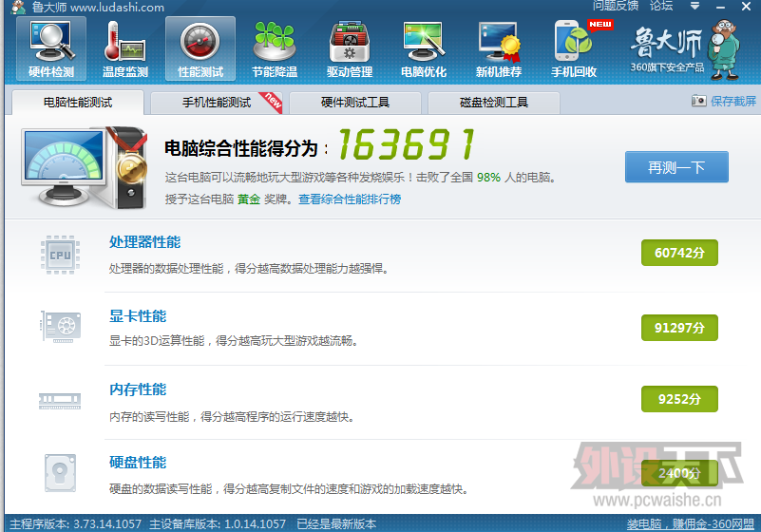Open the title bar dropdown menu arrow
The image size is (761, 532).
(x=694, y=7)
